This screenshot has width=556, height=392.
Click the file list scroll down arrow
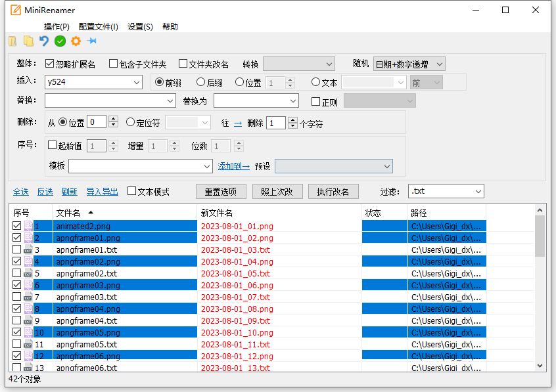click(x=540, y=366)
